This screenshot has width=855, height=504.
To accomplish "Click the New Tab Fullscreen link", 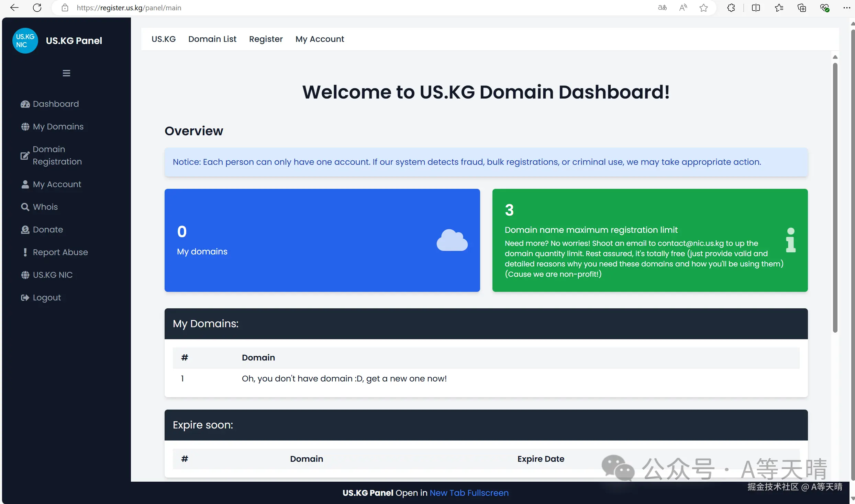I will coord(469,493).
